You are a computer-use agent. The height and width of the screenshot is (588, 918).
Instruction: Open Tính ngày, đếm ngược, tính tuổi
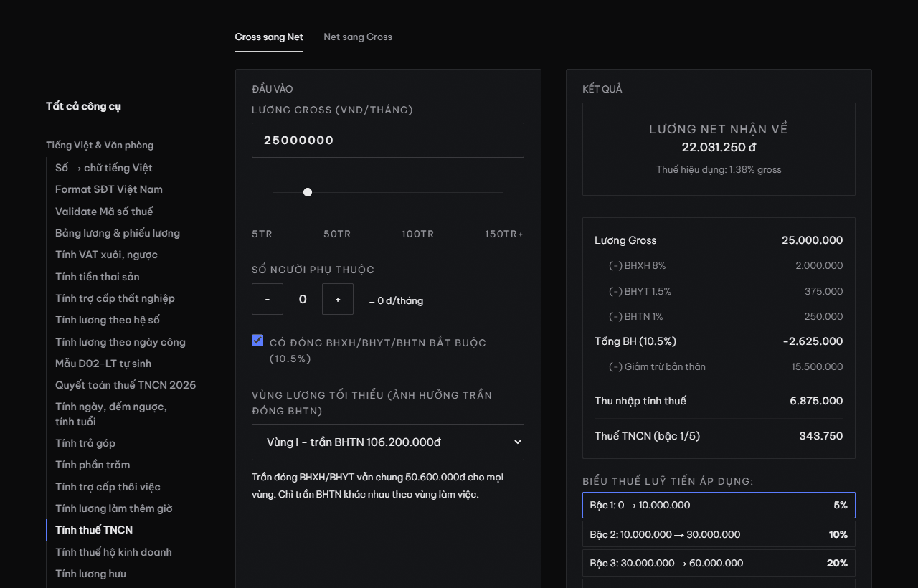111,414
